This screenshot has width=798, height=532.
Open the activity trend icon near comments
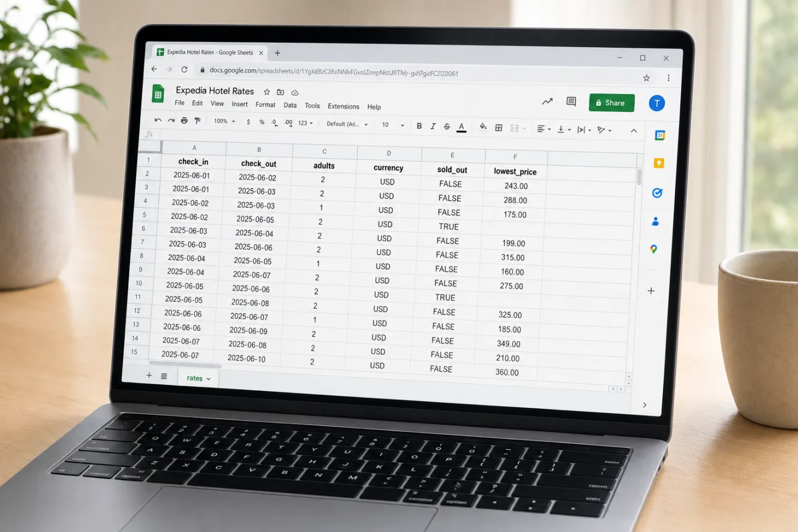point(547,101)
